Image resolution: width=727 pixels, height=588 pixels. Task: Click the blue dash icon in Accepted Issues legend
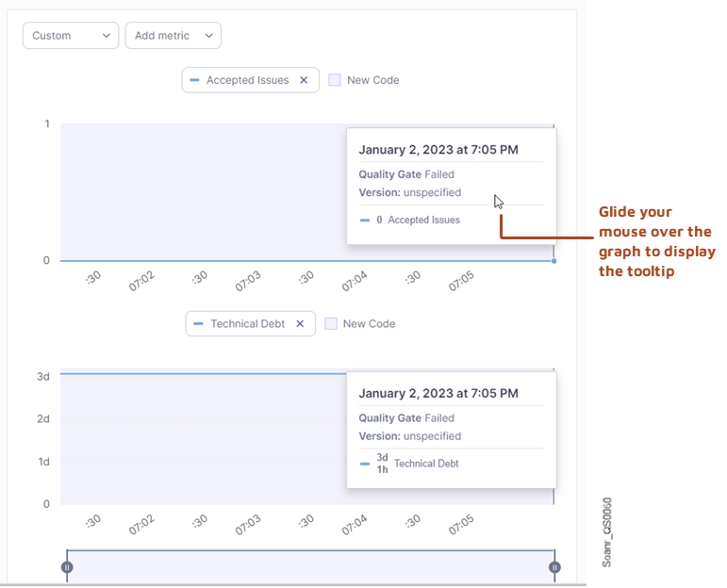[x=195, y=80]
